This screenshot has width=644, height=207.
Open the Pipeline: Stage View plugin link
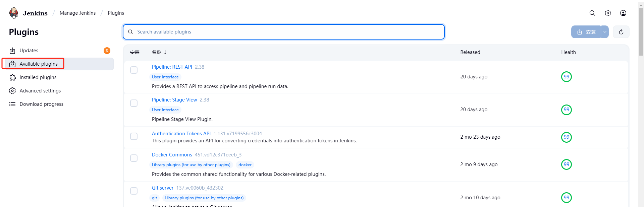pos(174,100)
